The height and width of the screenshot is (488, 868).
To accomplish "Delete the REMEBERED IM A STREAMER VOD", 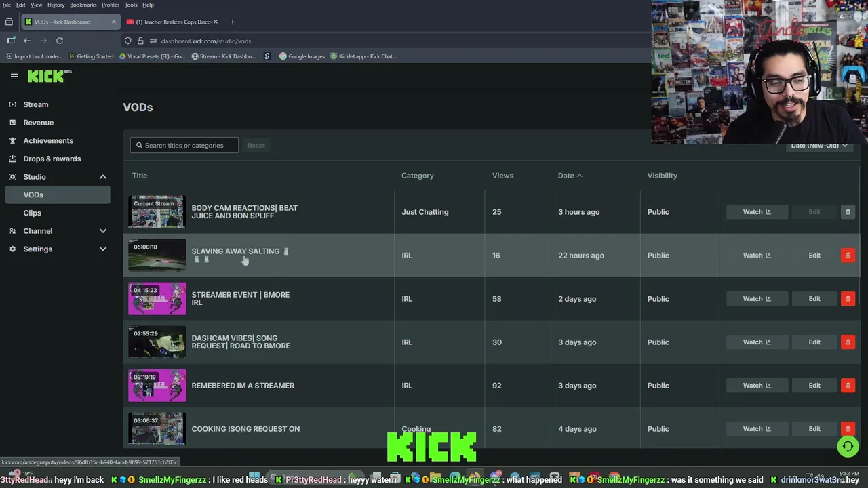I will click(x=848, y=386).
